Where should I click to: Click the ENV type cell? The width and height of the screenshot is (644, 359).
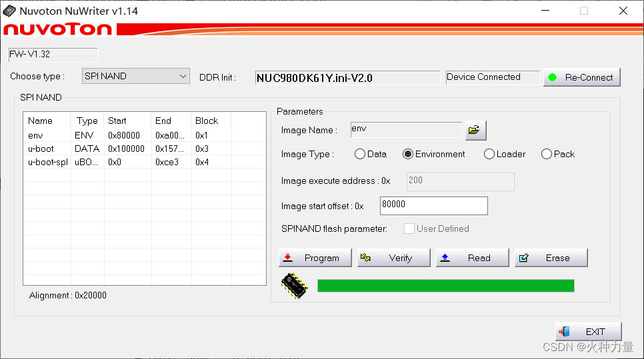click(84, 135)
